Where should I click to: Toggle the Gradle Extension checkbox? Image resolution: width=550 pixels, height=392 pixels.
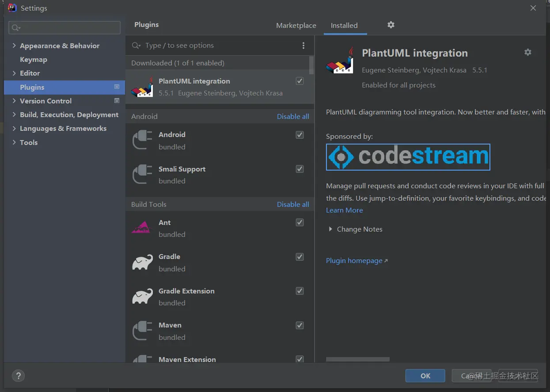[x=300, y=291]
